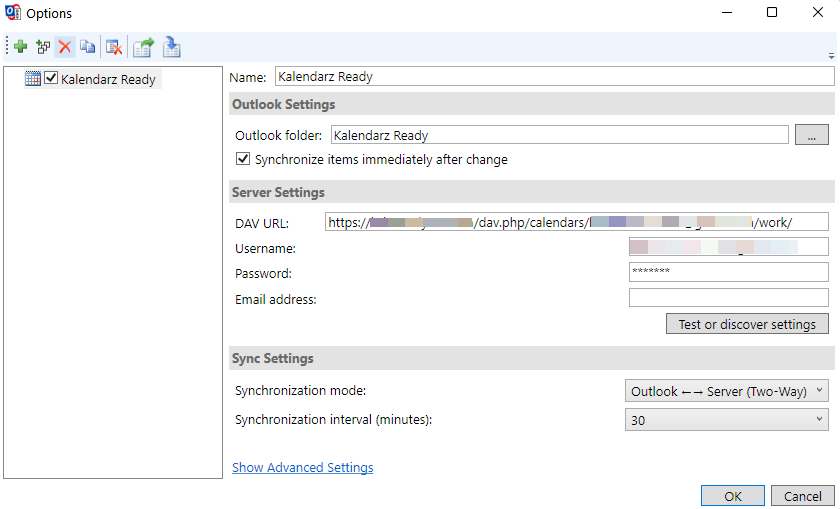Click the DAV URL label
Image resolution: width=840 pixels, height=509 pixels.
coord(261,223)
